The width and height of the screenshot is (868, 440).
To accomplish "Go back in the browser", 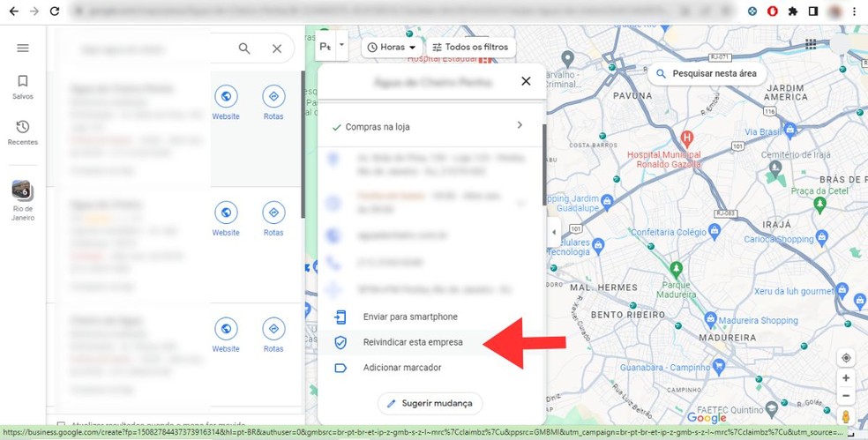I will (14, 11).
